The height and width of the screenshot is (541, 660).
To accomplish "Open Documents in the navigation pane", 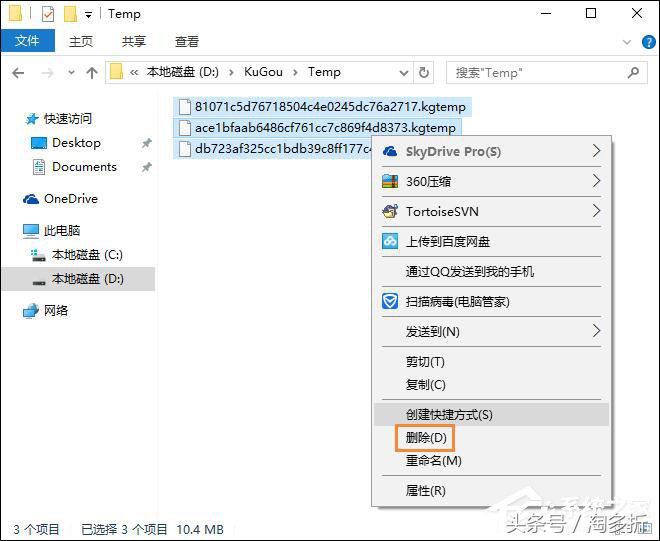I will tap(84, 167).
